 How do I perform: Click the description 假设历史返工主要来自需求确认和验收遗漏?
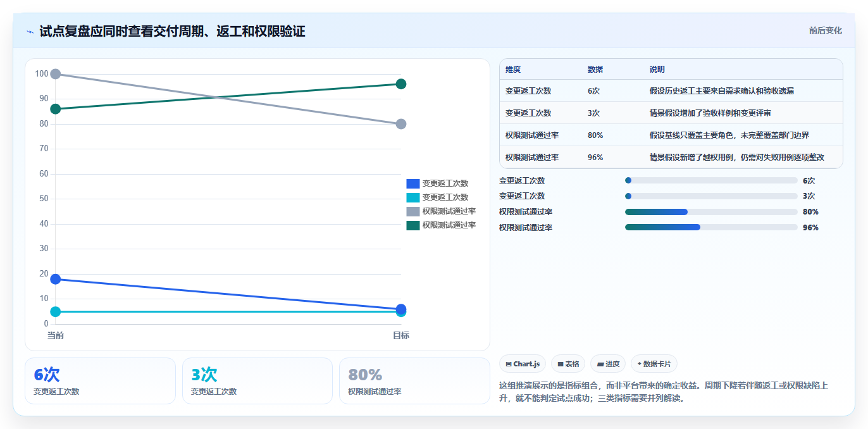(x=722, y=91)
